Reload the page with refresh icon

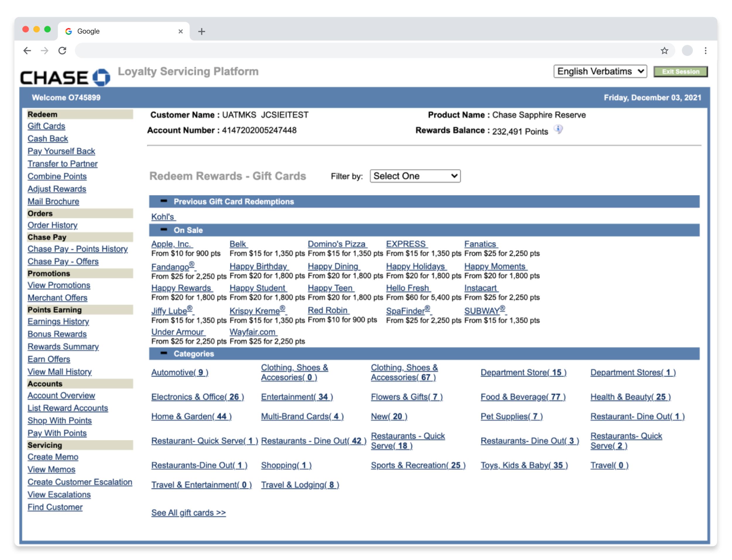pyautogui.click(x=62, y=51)
